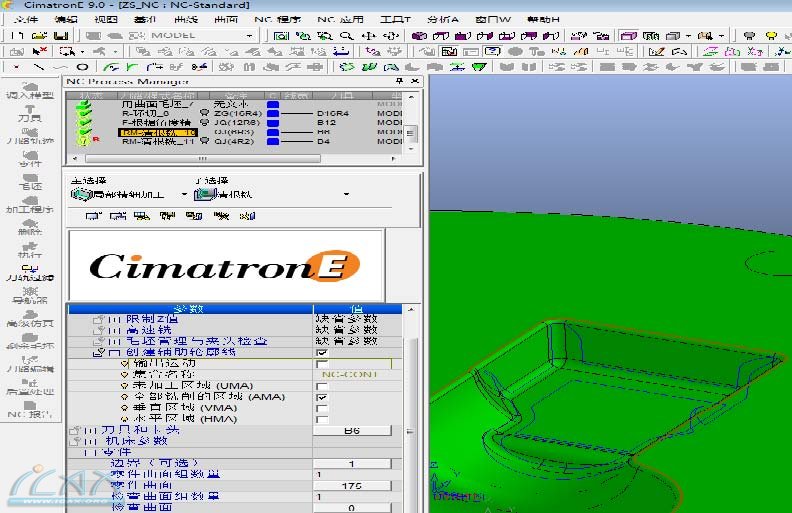Open the 后置处理 post-process sidebar icon
Screen dimensions: 792x513
coord(30,387)
